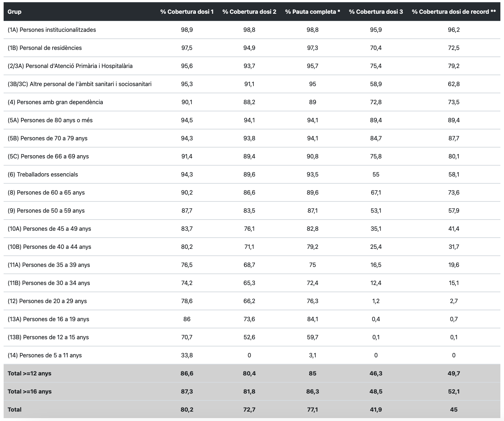The image size is (504, 421).
Task: Click the Personal d'Atenció Primària i Hospitalària row
Action: (70, 66)
